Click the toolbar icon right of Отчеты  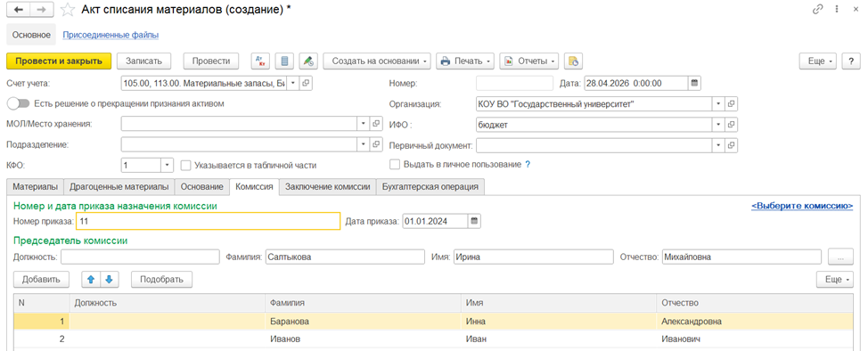pos(574,61)
